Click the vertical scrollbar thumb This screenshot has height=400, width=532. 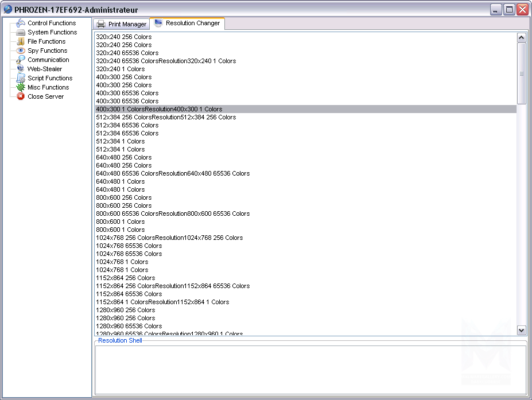tap(521, 73)
